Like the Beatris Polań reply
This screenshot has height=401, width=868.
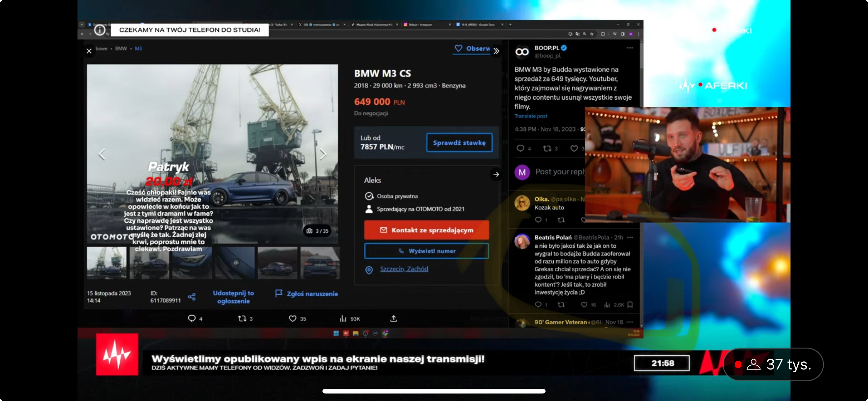[x=584, y=305]
